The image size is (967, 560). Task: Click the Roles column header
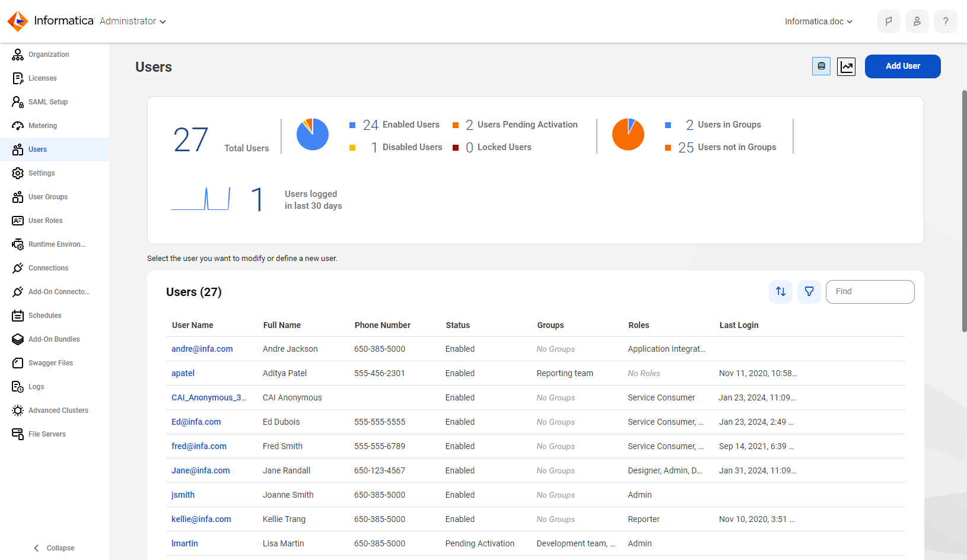pyautogui.click(x=639, y=325)
